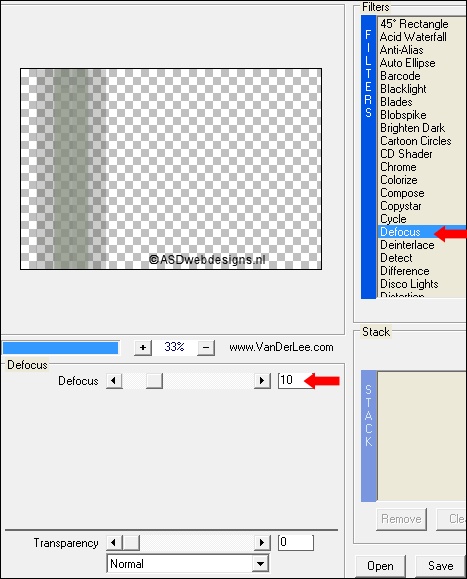This screenshot has width=467, height=579.
Task: Pick the Cartoon Circles filter
Action: (416, 141)
